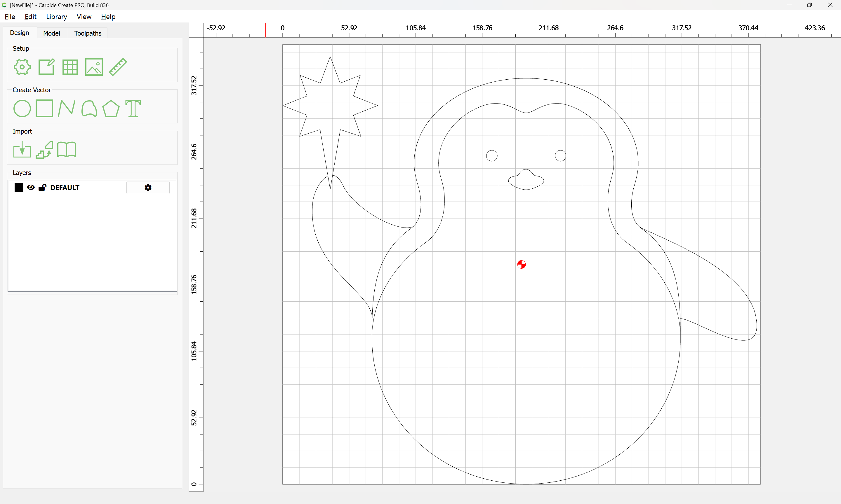Click the DEFAULT layer black color swatch
The width and height of the screenshot is (841, 504).
coord(19,188)
